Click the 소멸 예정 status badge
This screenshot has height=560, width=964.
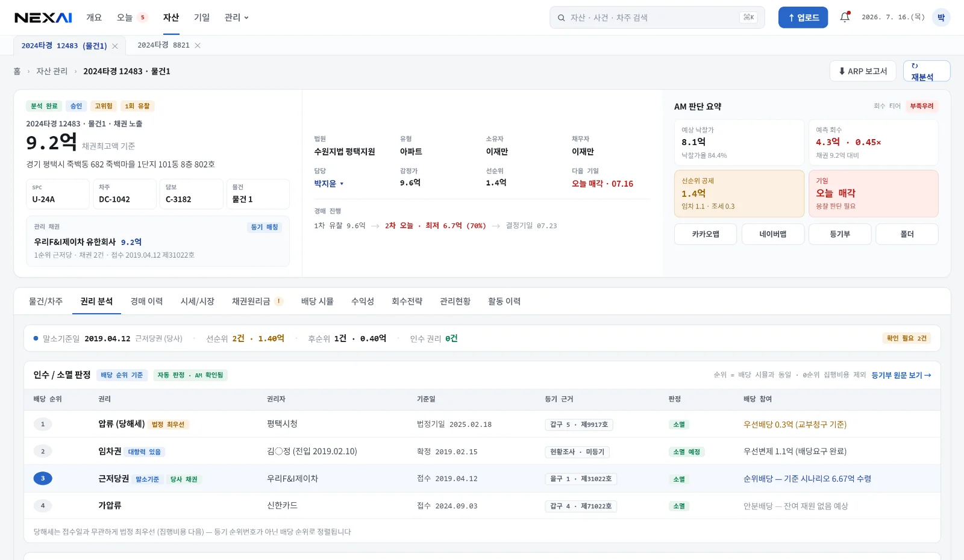click(686, 452)
